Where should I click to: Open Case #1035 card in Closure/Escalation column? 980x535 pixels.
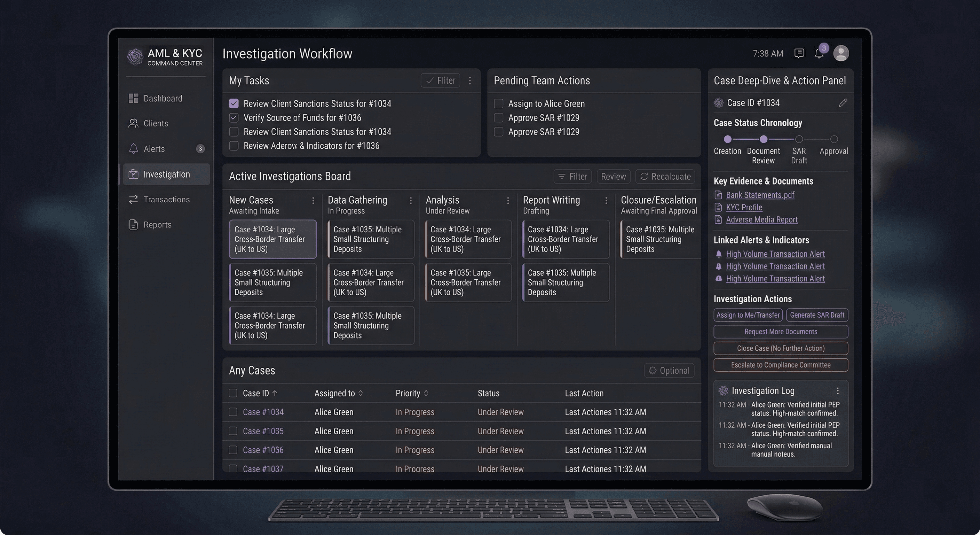tap(660, 239)
